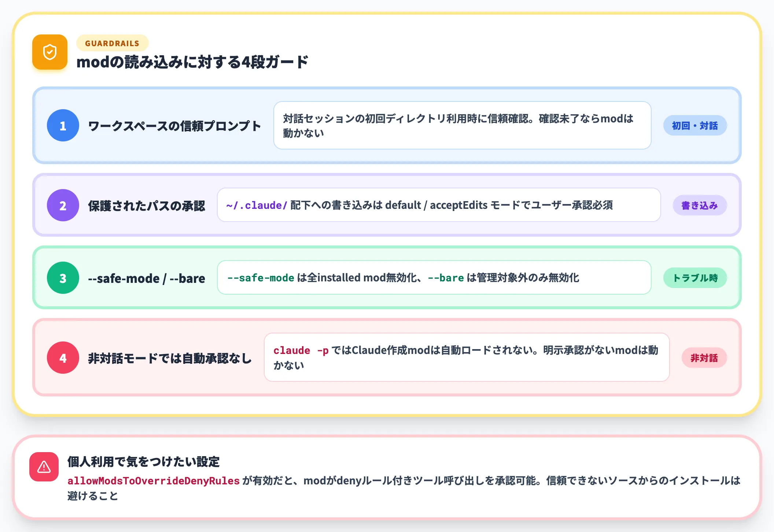The width and height of the screenshot is (774, 532).
Task: Select the 書き込み tag
Action: tap(700, 205)
